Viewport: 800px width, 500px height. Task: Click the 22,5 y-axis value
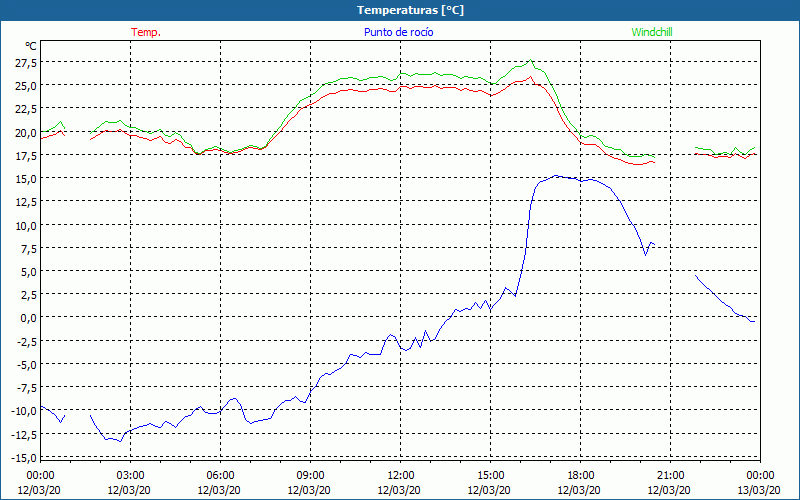click(26, 110)
